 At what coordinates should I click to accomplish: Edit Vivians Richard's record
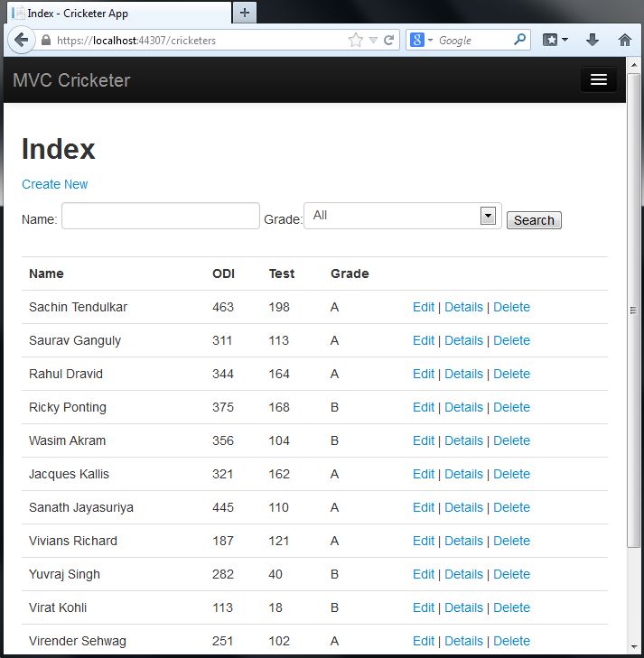(424, 541)
